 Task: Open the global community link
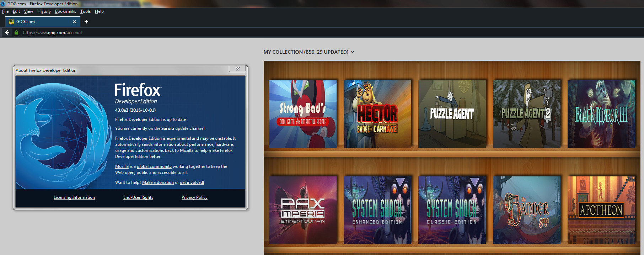coord(154,166)
